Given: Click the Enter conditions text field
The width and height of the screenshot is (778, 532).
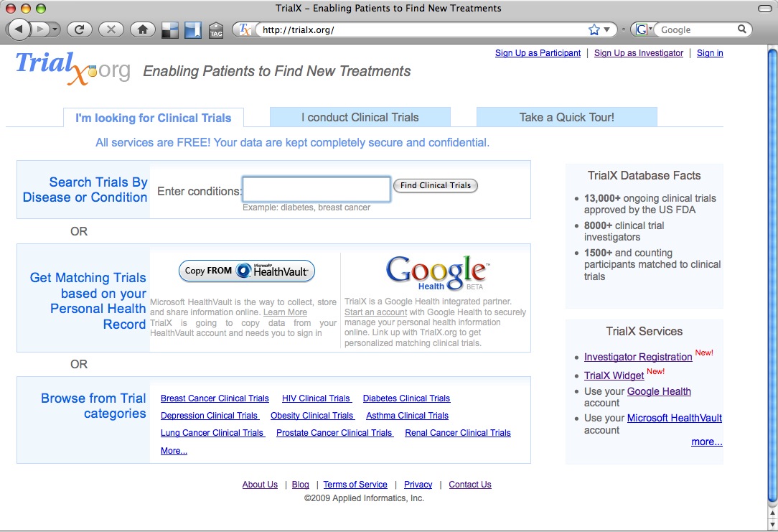Looking at the screenshot, I should click(317, 189).
